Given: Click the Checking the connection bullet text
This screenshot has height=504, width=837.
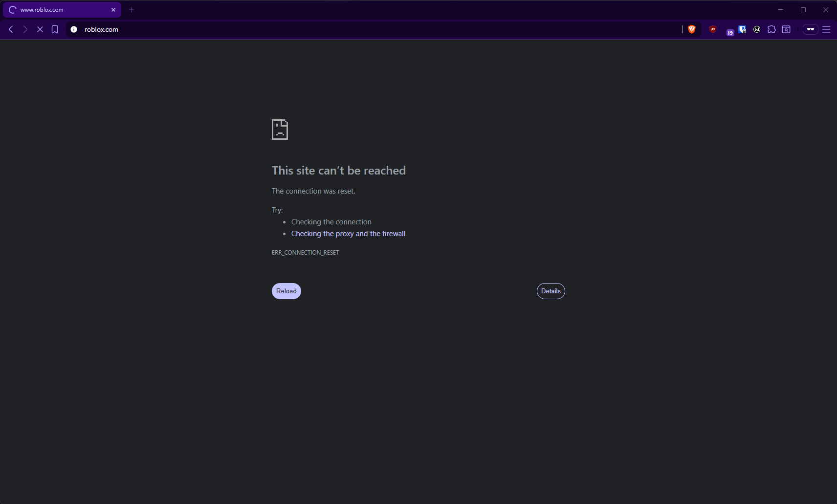Looking at the screenshot, I should pos(331,222).
